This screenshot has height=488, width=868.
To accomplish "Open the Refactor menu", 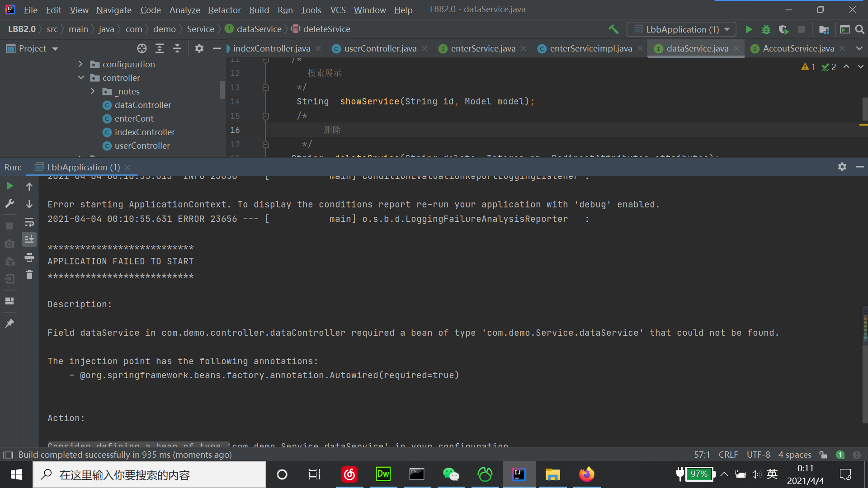I will pyautogui.click(x=224, y=9).
